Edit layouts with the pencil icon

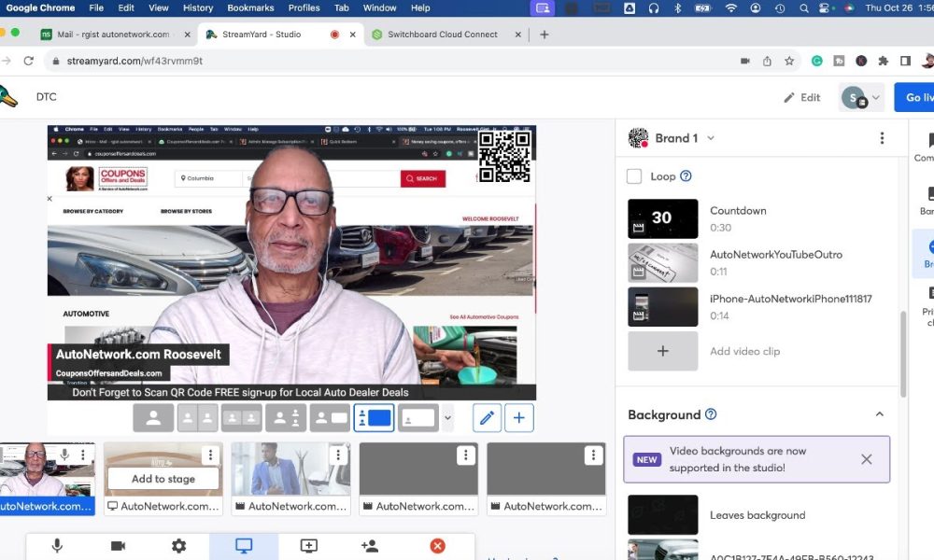click(x=487, y=418)
